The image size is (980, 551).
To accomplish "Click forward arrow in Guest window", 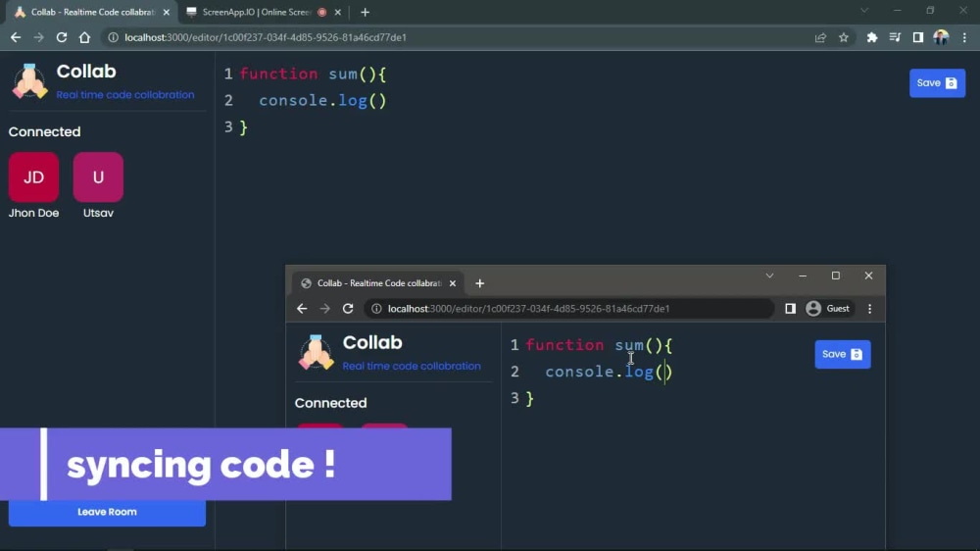I will point(325,309).
